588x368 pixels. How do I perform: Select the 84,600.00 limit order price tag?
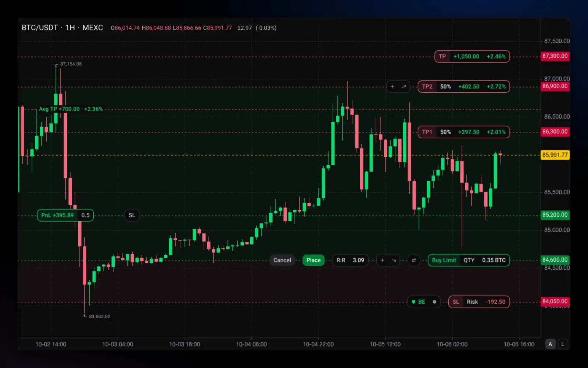pos(555,260)
